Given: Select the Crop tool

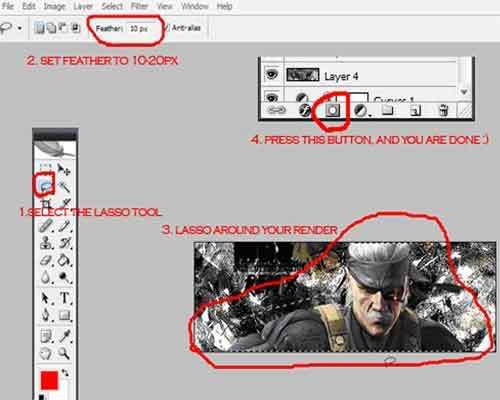Looking at the screenshot, I should [x=46, y=203].
